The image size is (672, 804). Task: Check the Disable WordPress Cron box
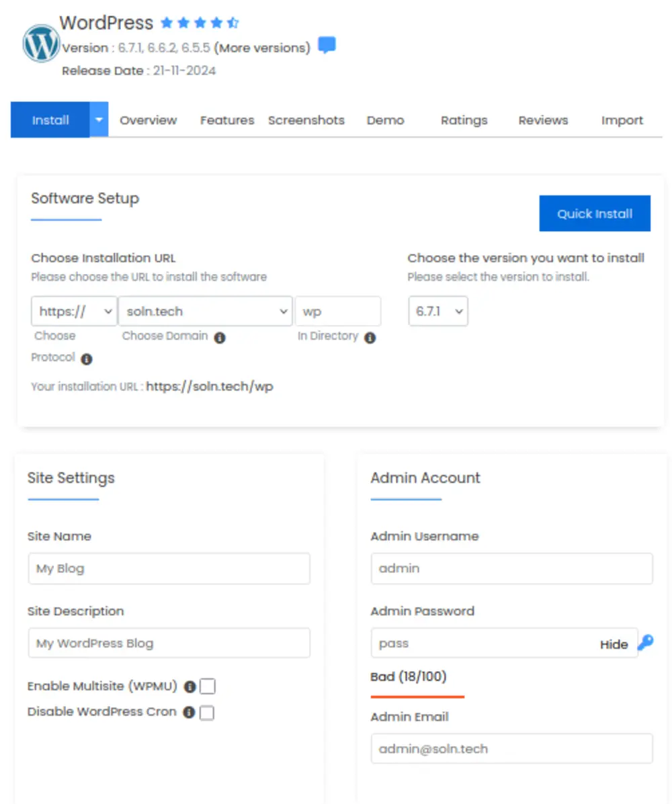[208, 712]
